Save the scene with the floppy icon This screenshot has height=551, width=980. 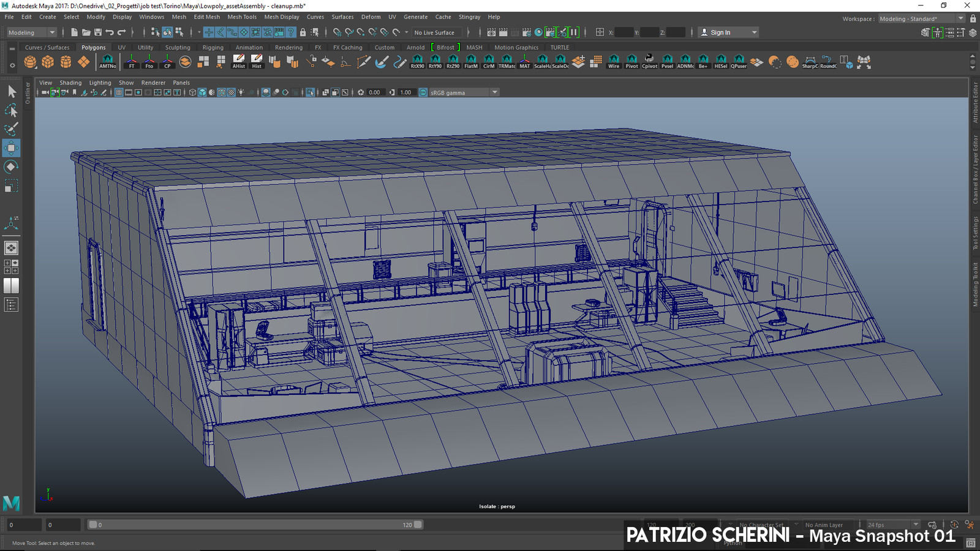(x=98, y=32)
